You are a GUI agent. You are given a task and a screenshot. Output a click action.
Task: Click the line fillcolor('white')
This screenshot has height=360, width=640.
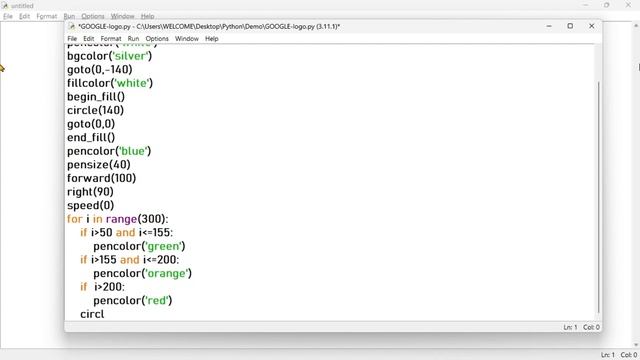click(110, 83)
